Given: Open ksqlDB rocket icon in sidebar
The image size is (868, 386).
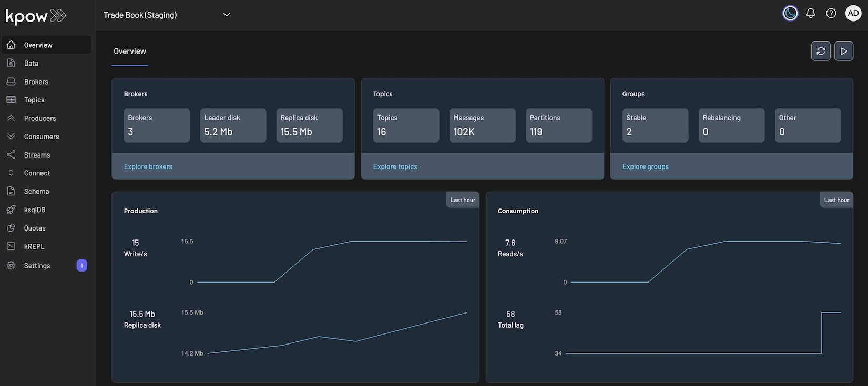Looking at the screenshot, I should coord(11,210).
